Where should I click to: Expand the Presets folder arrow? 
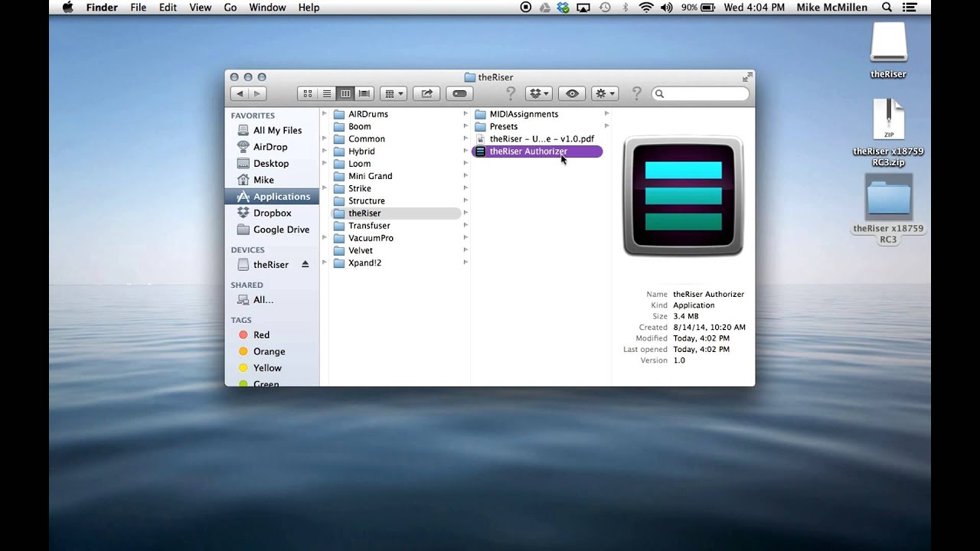606,126
